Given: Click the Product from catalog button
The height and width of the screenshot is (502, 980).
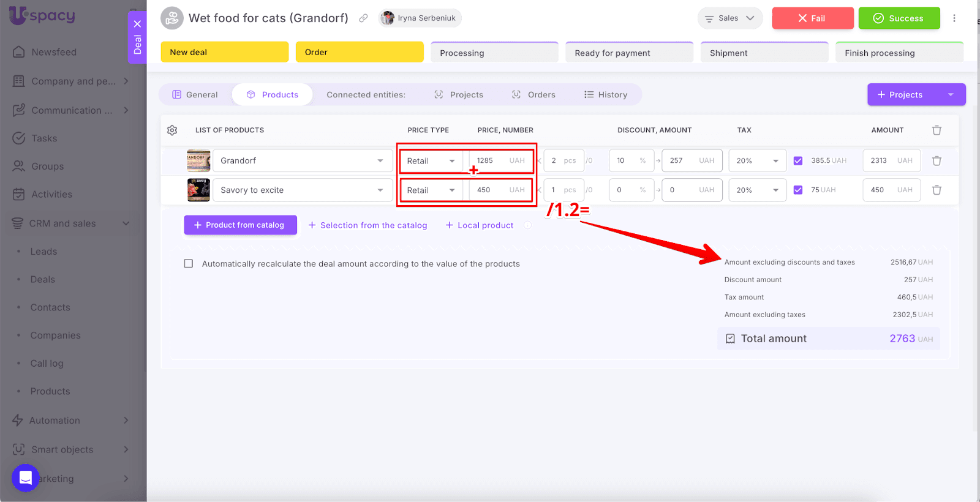Looking at the screenshot, I should pos(240,225).
